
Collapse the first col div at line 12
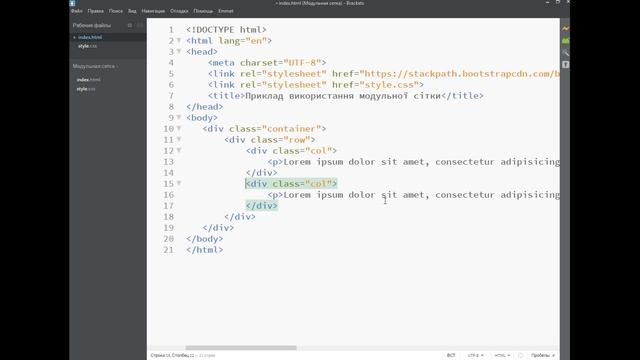(x=179, y=151)
